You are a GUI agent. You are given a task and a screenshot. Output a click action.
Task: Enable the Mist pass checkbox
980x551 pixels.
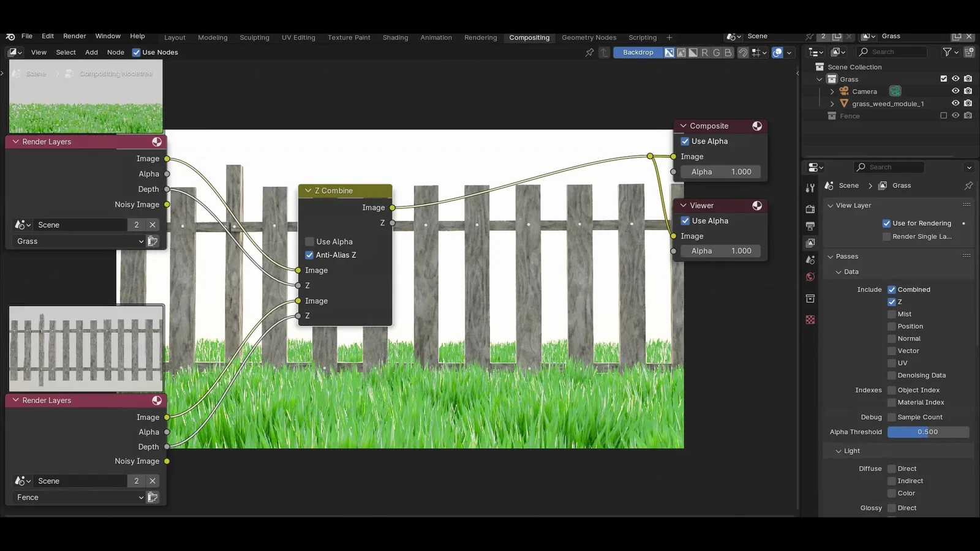coord(892,314)
